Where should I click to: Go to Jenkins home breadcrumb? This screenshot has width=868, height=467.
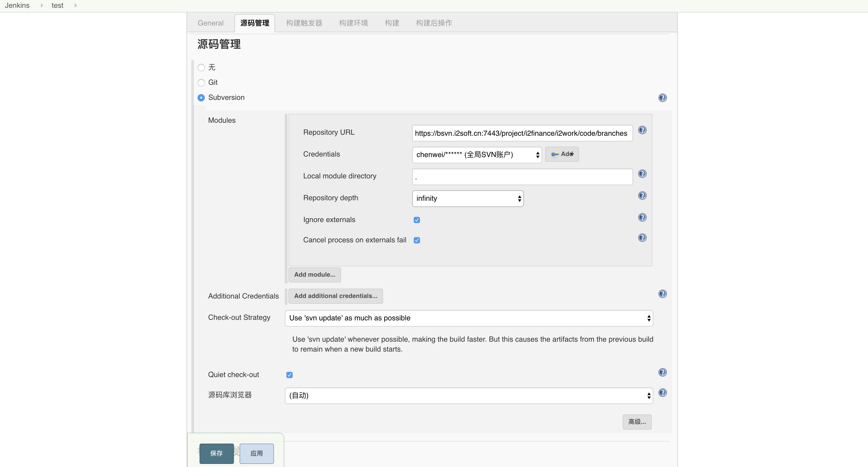(x=17, y=5)
